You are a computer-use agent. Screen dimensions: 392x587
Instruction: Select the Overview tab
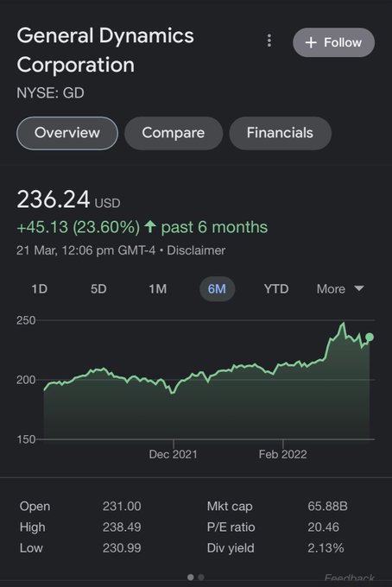click(x=67, y=133)
